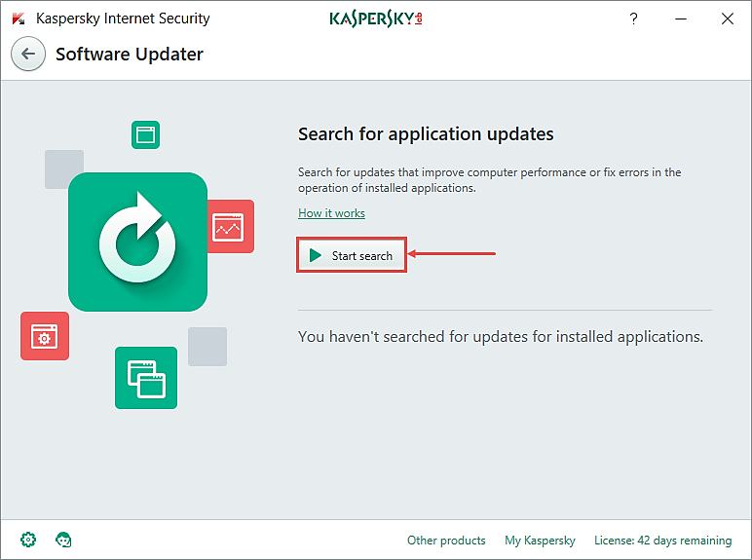Close the Kaspersky Internet Security window
The image size is (752, 560).
727,19
